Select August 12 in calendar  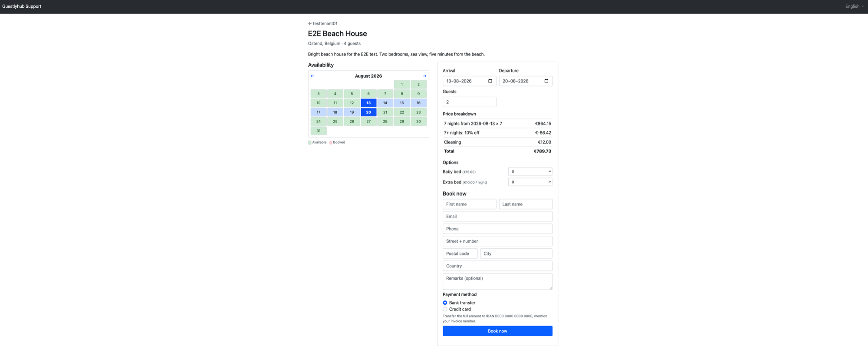[x=352, y=103]
